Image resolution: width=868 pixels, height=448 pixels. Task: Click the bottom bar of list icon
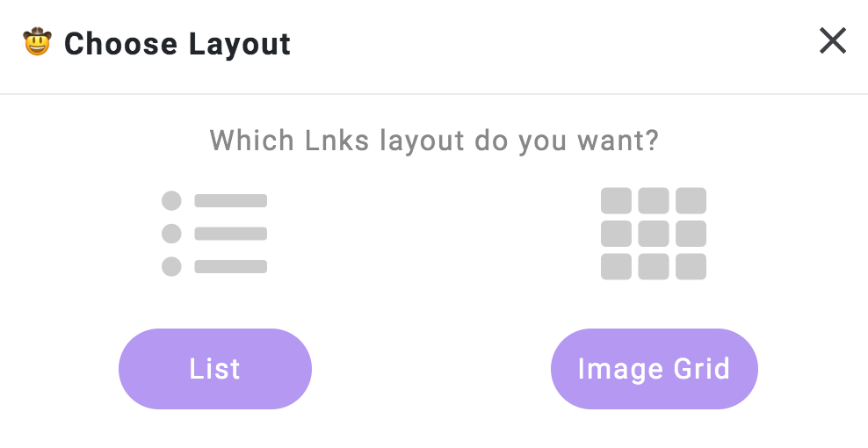pos(231,266)
